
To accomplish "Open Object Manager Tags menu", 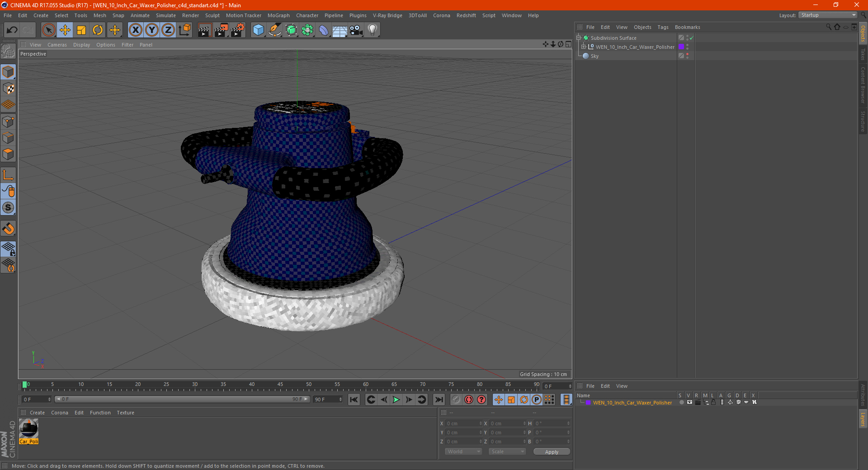I will (x=663, y=27).
